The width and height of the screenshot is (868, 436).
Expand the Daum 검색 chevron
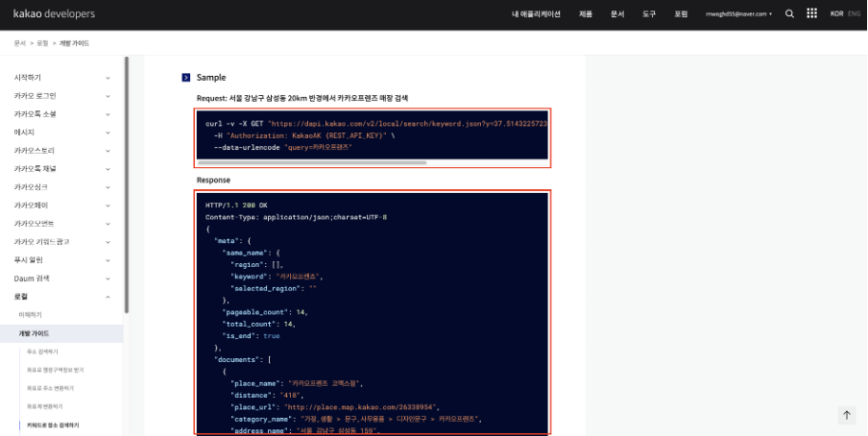pyautogui.click(x=108, y=279)
